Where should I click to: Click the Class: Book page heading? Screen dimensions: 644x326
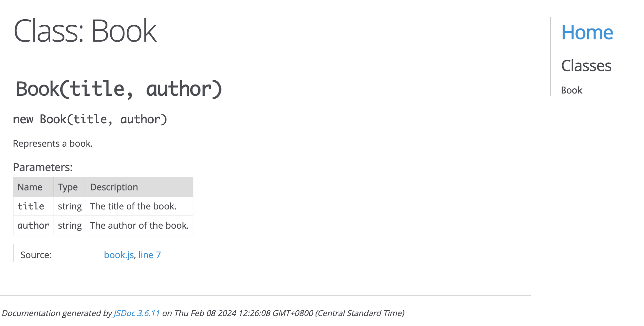pyautogui.click(x=85, y=31)
